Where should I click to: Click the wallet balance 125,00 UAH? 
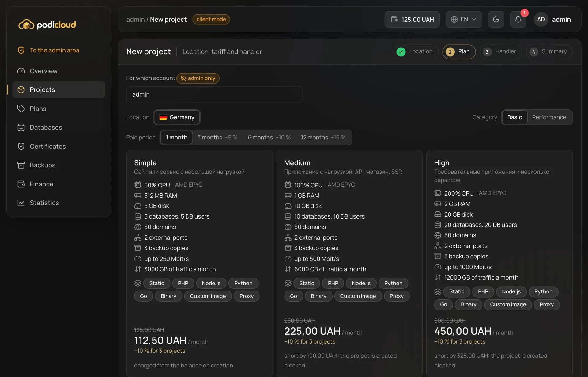point(412,19)
